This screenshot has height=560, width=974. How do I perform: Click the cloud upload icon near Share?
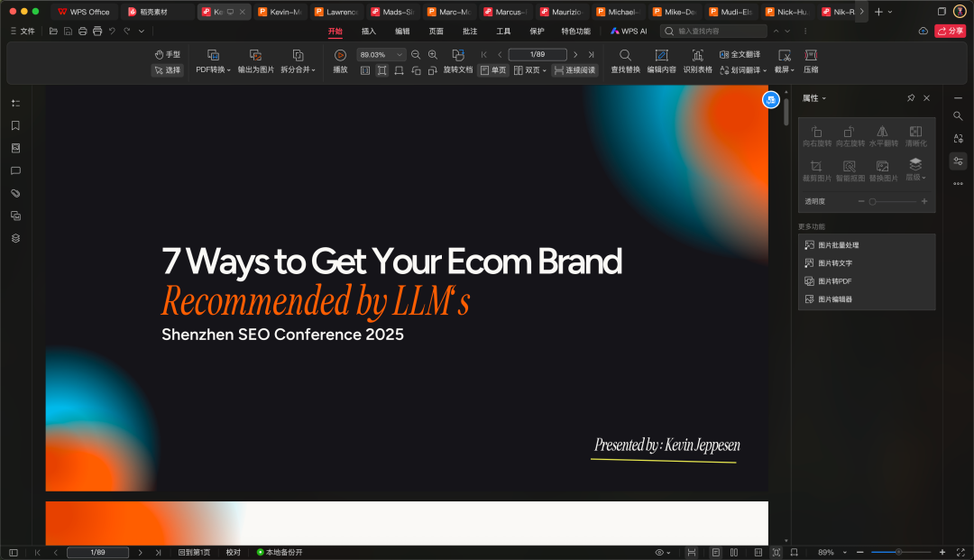(x=923, y=31)
